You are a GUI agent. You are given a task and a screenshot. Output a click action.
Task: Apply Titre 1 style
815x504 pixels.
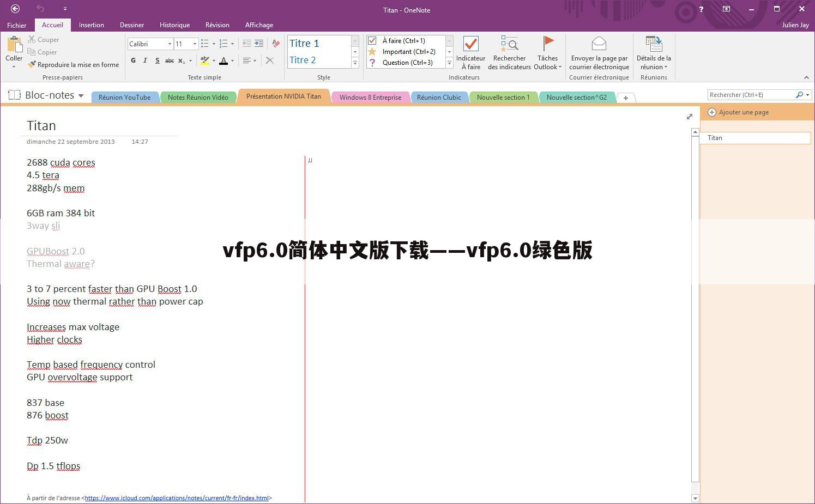[304, 43]
